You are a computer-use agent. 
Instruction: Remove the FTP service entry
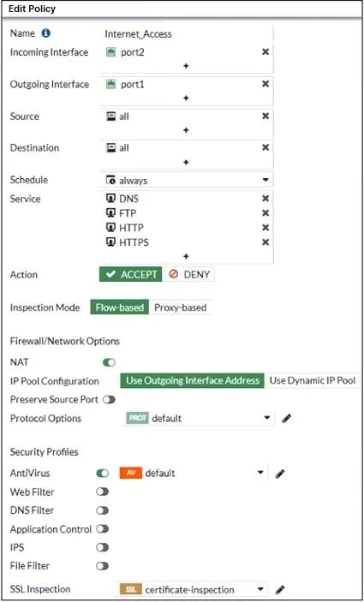pos(266,213)
